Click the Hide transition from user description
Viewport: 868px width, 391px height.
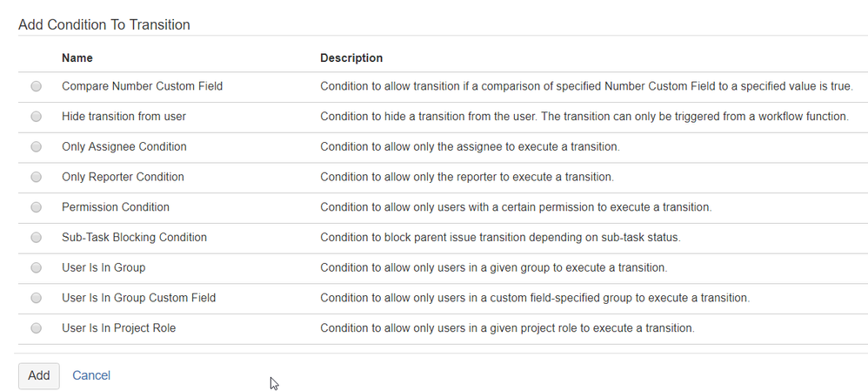[x=584, y=117]
